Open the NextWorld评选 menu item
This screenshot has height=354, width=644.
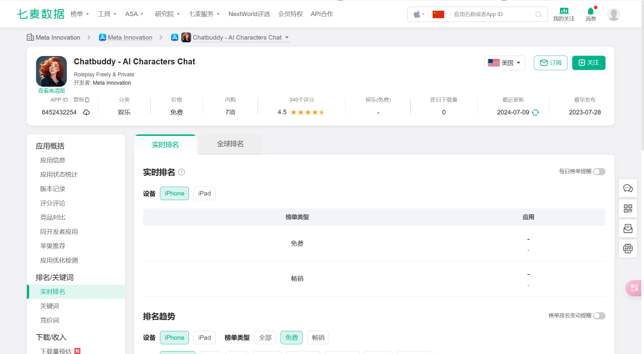[249, 14]
